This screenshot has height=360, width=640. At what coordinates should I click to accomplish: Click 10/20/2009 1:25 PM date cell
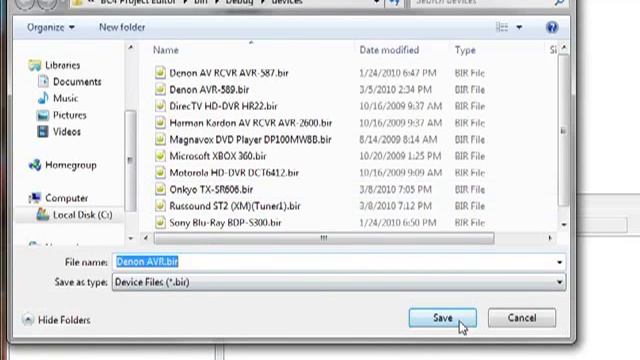point(400,156)
